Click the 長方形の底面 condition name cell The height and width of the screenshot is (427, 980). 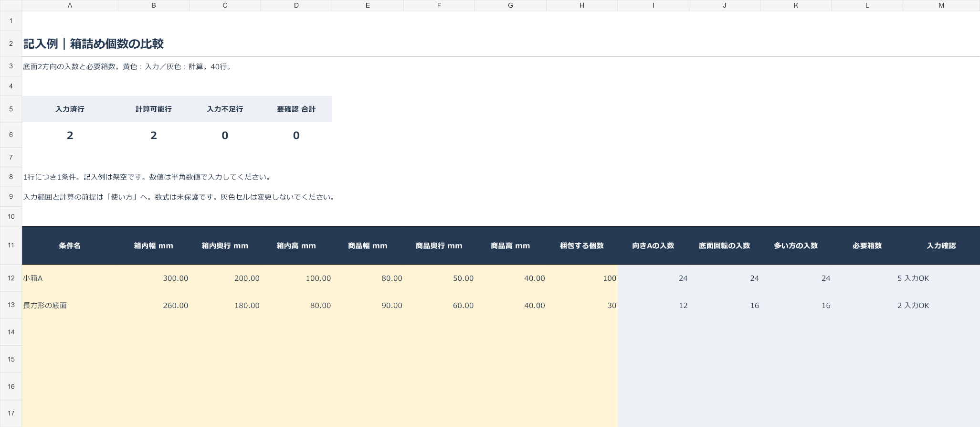click(70, 306)
